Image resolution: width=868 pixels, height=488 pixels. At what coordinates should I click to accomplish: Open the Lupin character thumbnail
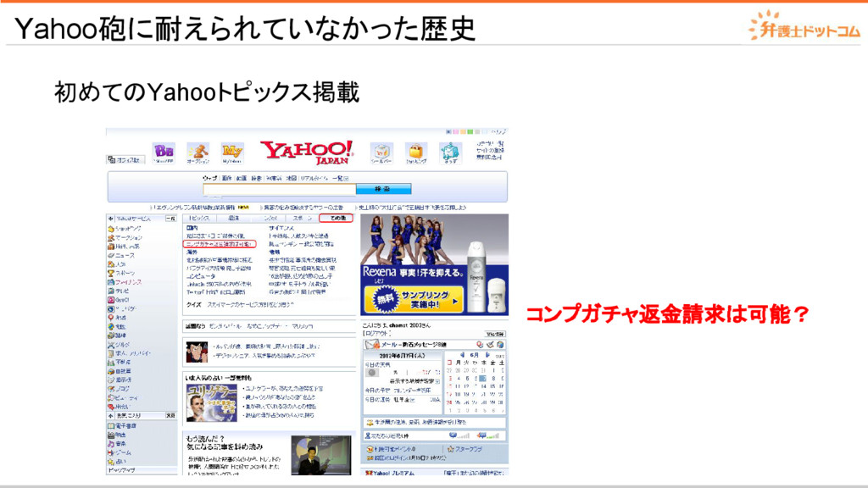tap(197, 352)
